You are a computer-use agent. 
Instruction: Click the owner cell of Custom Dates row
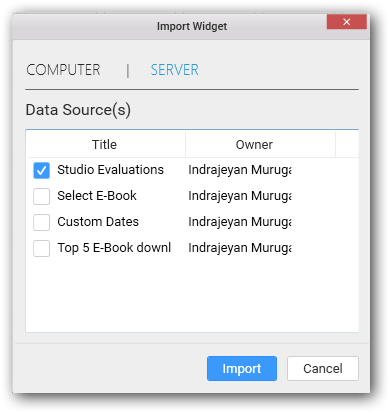point(240,222)
